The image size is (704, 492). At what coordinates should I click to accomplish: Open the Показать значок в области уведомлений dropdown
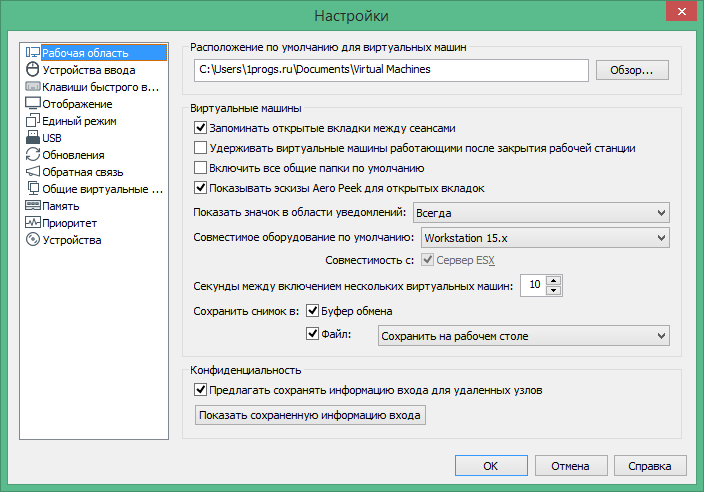pos(541,212)
